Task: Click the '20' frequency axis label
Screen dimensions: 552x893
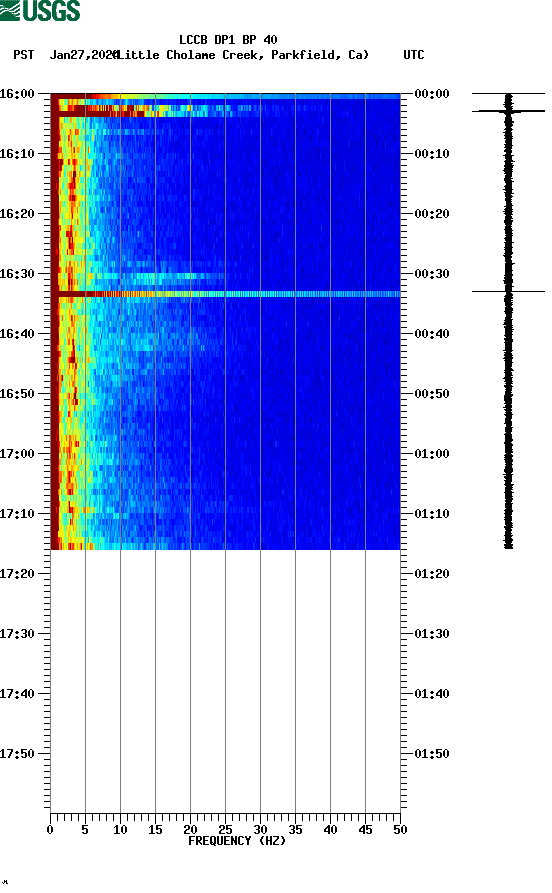Action: point(190,830)
